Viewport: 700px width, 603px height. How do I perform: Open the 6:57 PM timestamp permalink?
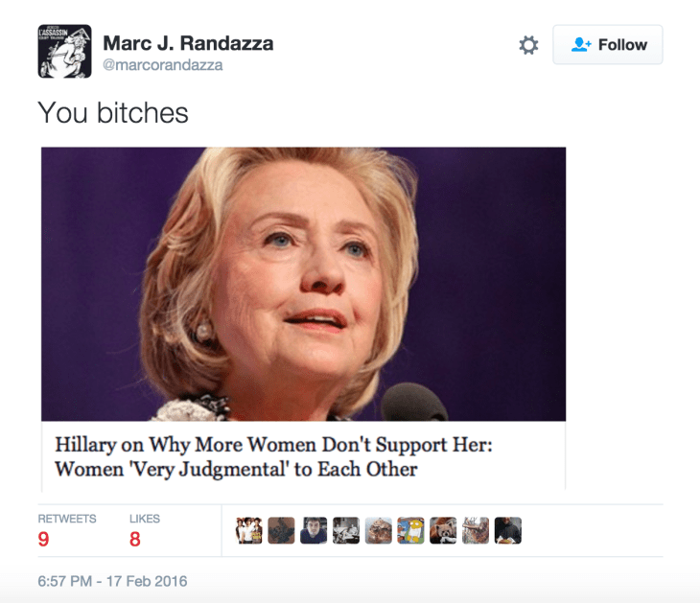coord(112,581)
